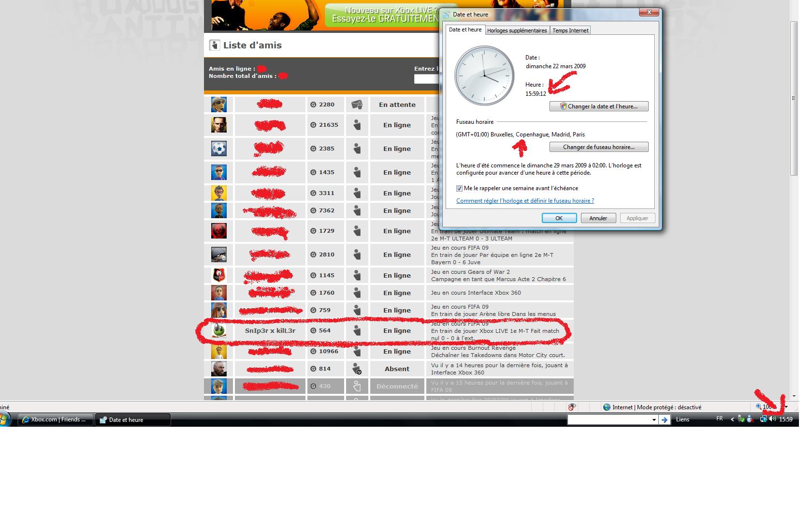Click the 'Déconnecté' status text
The image size is (812, 508).
coord(397,386)
